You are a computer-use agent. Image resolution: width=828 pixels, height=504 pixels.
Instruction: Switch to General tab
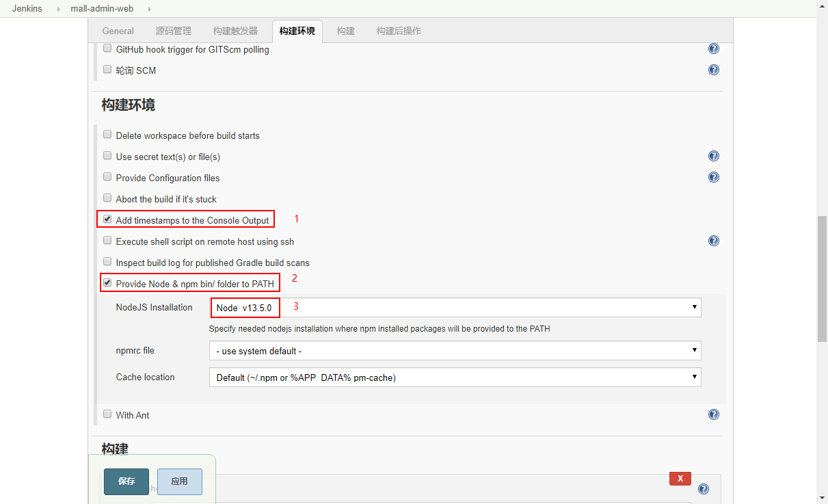click(118, 31)
